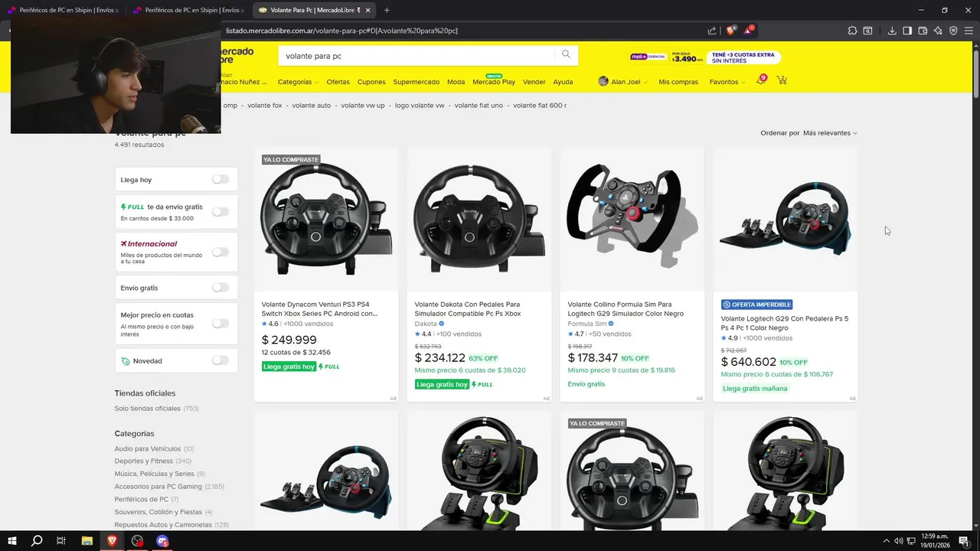The height and width of the screenshot is (551, 980).
Task: Open Task View on the taskbar
Action: 61,541
